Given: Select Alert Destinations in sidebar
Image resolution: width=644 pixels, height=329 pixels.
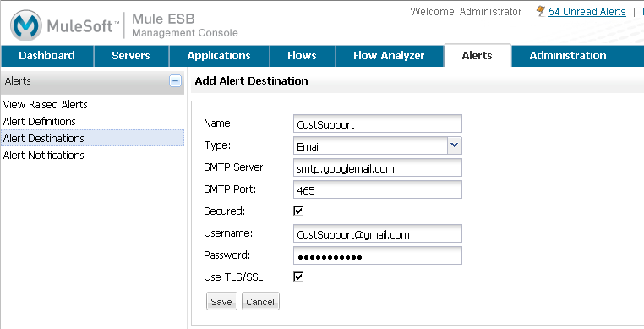Looking at the screenshot, I should (x=92, y=138).
